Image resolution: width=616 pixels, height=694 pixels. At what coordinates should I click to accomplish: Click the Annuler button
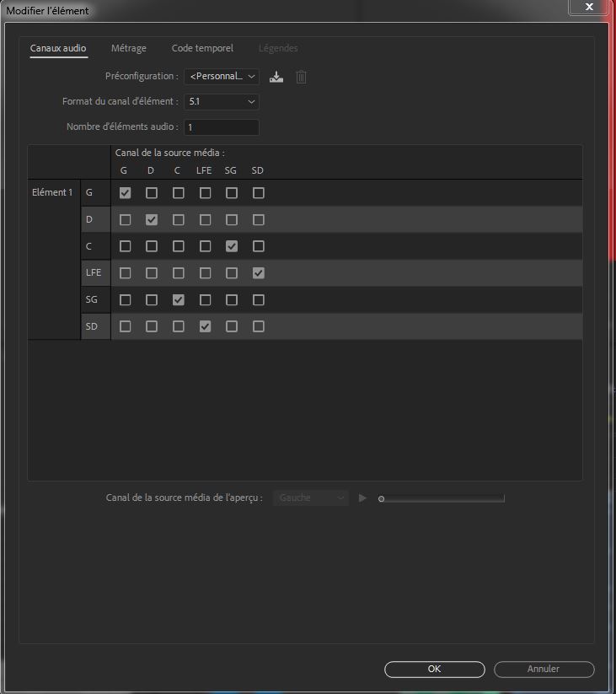[544, 669]
